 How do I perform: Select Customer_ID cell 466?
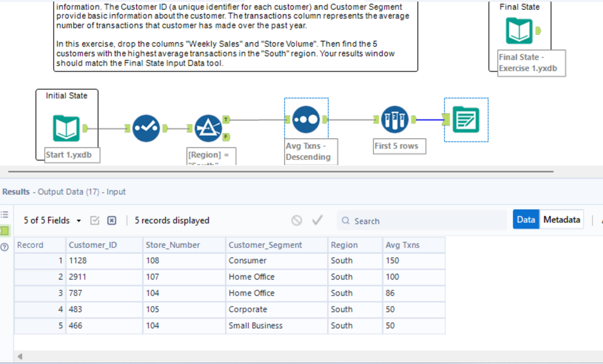pos(104,325)
